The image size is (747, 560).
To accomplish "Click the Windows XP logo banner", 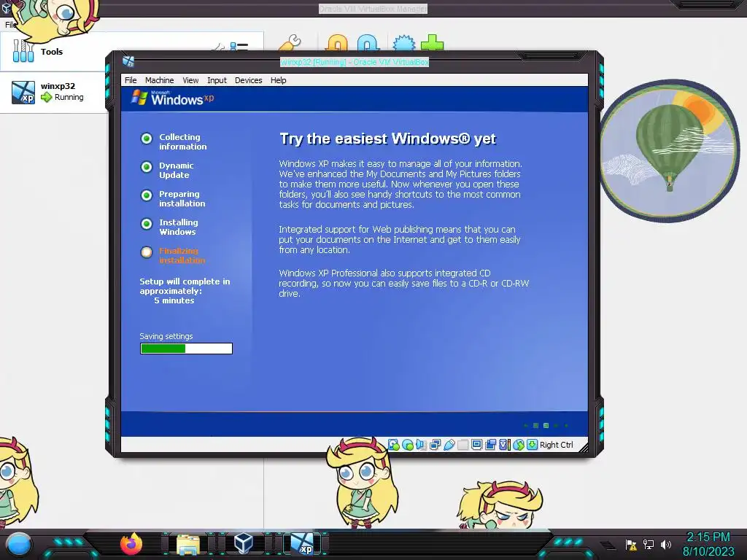I will click(x=173, y=98).
